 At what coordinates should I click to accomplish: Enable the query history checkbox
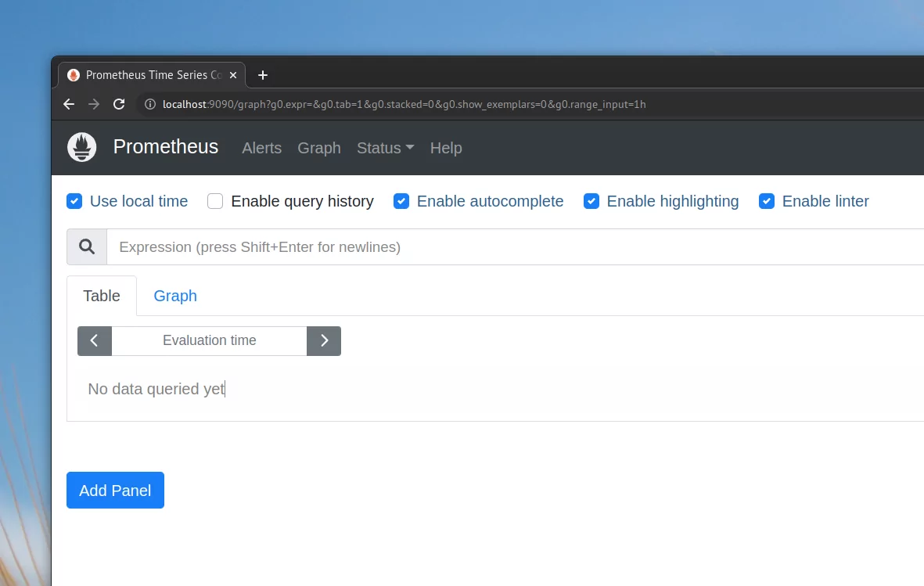click(x=215, y=201)
